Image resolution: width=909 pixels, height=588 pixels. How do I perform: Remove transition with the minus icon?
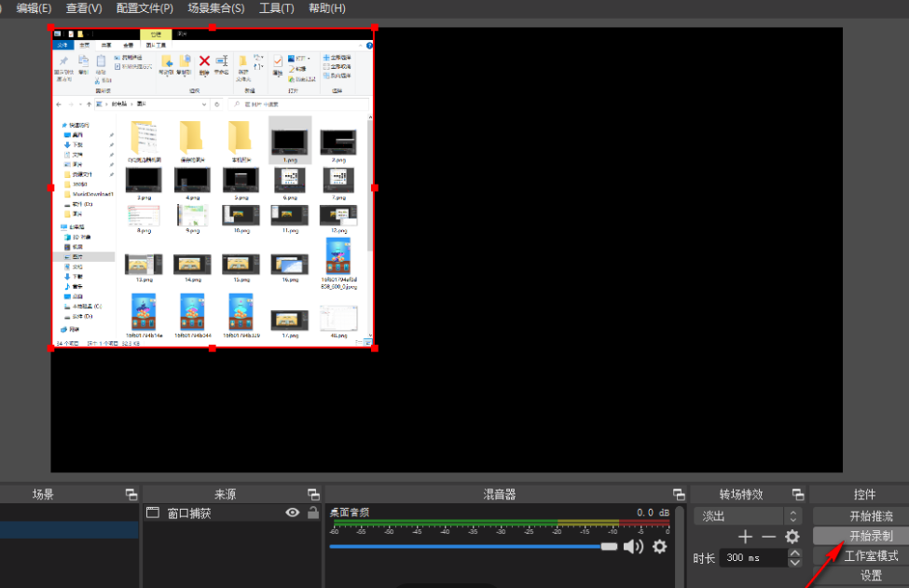tap(769, 537)
